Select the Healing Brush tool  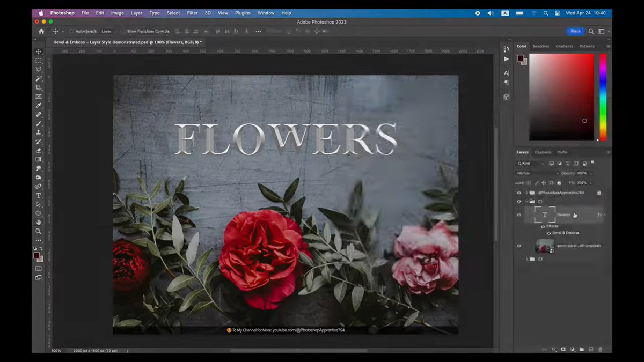point(39,114)
